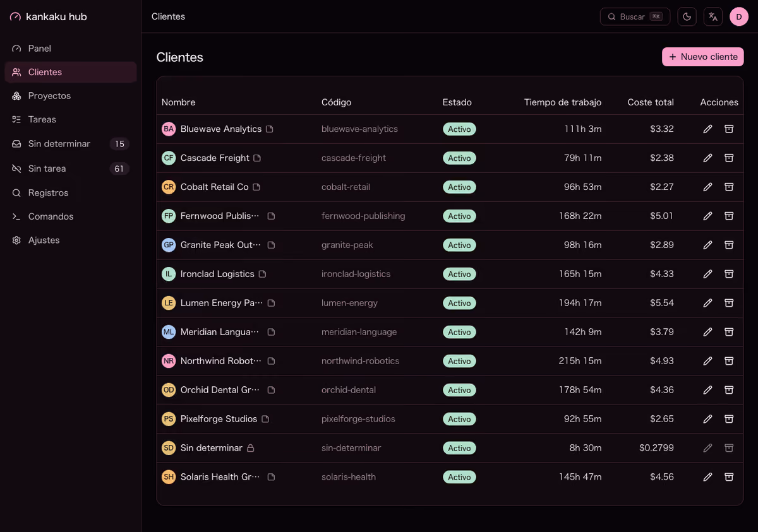Edit the fernwood-publishing client row
758x532 pixels.
point(707,216)
